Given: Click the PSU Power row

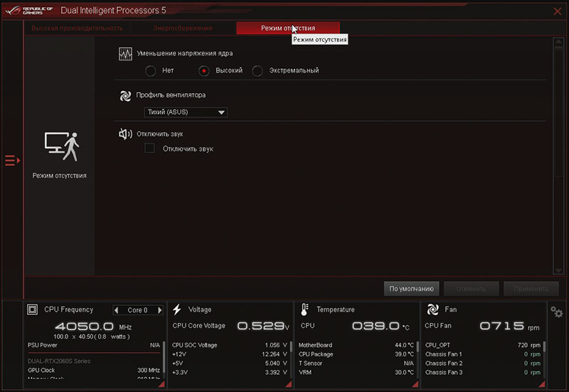Looking at the screenshot, I should point(94,345).
